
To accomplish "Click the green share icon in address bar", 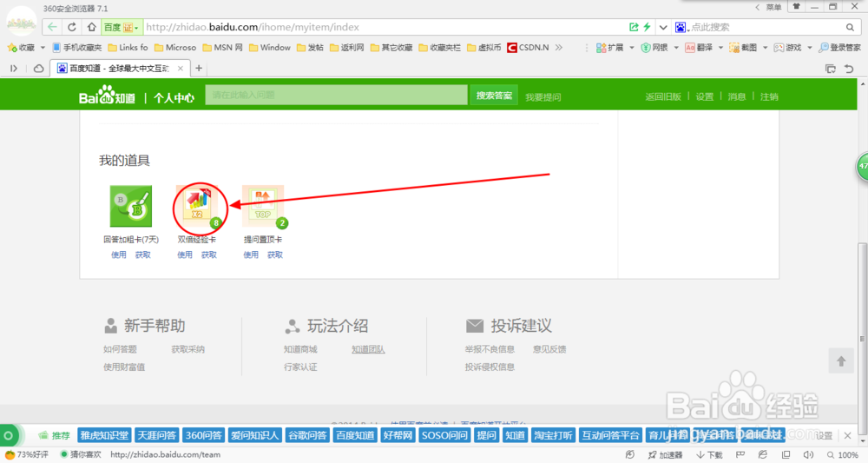I will point(634,27).
